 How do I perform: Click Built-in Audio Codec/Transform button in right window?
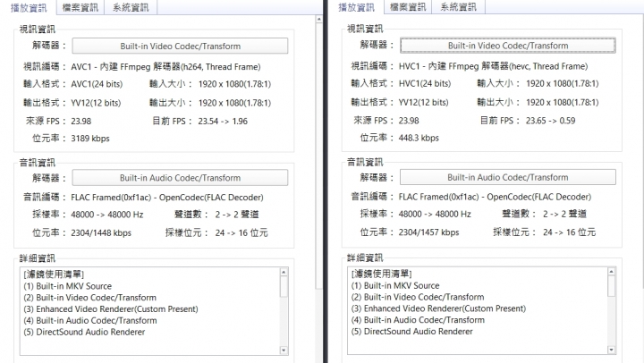coord(508,177)
